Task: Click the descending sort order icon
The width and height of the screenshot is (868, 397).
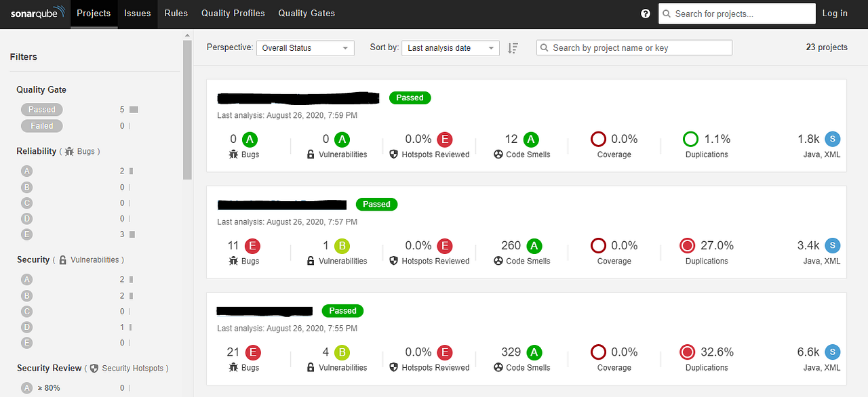Action: coord(513,47)
